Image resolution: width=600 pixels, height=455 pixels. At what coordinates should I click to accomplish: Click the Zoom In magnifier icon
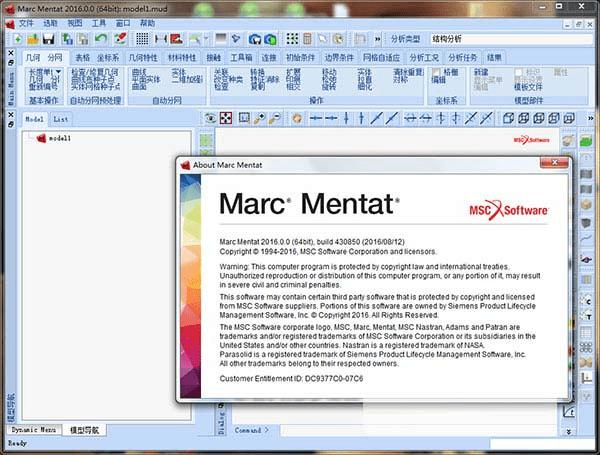point(260,118)
